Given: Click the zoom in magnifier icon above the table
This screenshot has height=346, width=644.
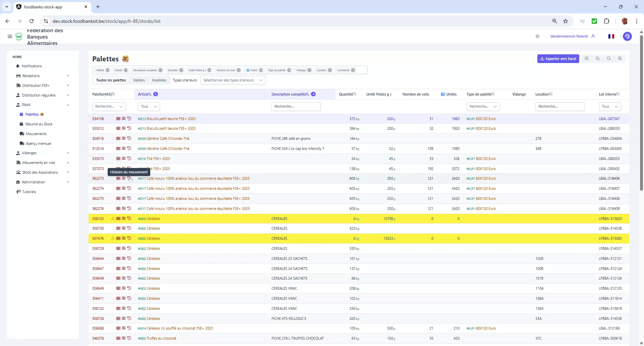Looking at the screenshot, I should point(620,58).
